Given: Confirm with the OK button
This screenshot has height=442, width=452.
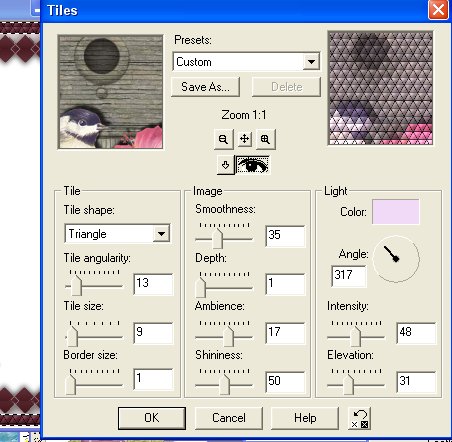Looking at the screenshot, I should coord(152,418).
